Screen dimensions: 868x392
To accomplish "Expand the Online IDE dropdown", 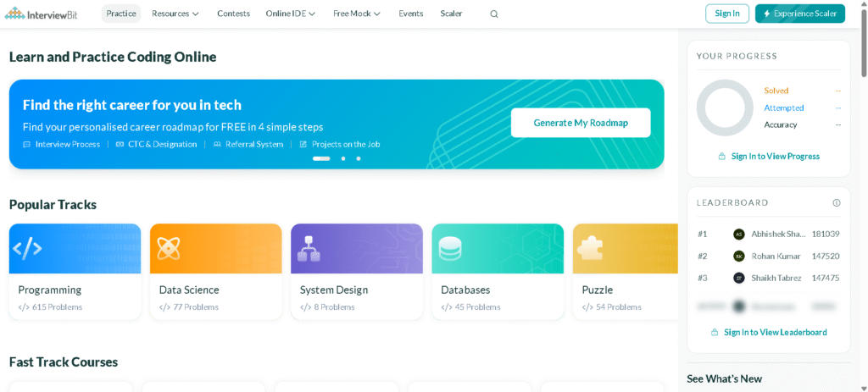I will click(x=290, y=14).
